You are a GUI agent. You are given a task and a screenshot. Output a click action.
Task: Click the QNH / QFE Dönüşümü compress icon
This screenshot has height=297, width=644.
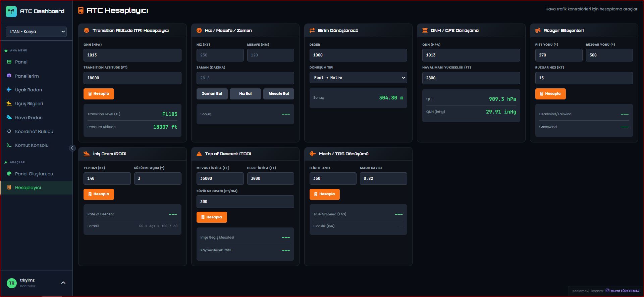[x=425, y=31]
